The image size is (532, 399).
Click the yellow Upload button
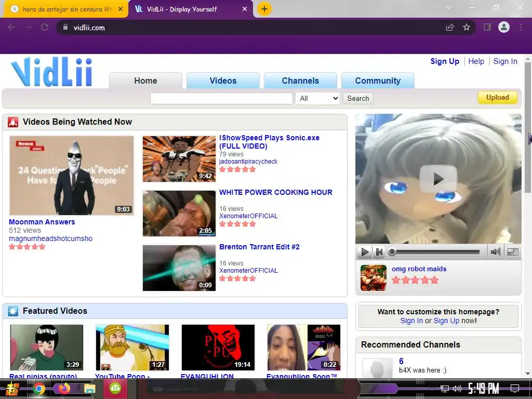[497, 98]
